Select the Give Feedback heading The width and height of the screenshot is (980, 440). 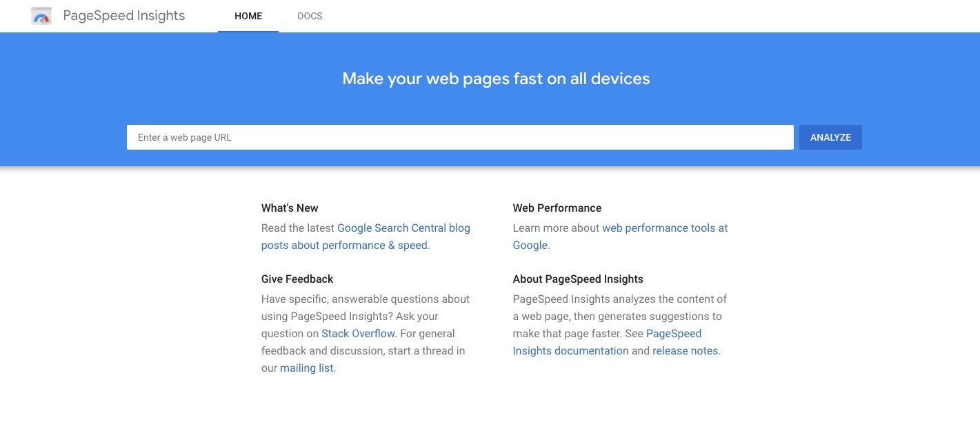pyautogui.click(x=297, y=279)
